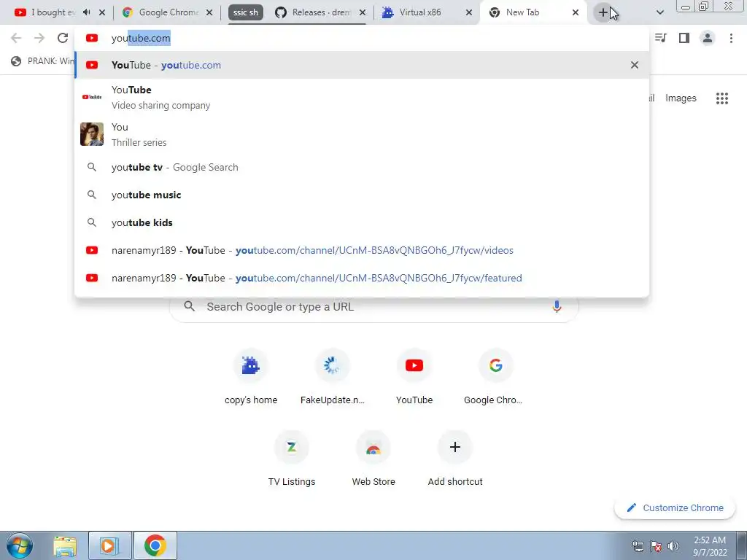Go back with the back arrow
Viewport: 747px width, 560px height.
click(x=16, y=38)
